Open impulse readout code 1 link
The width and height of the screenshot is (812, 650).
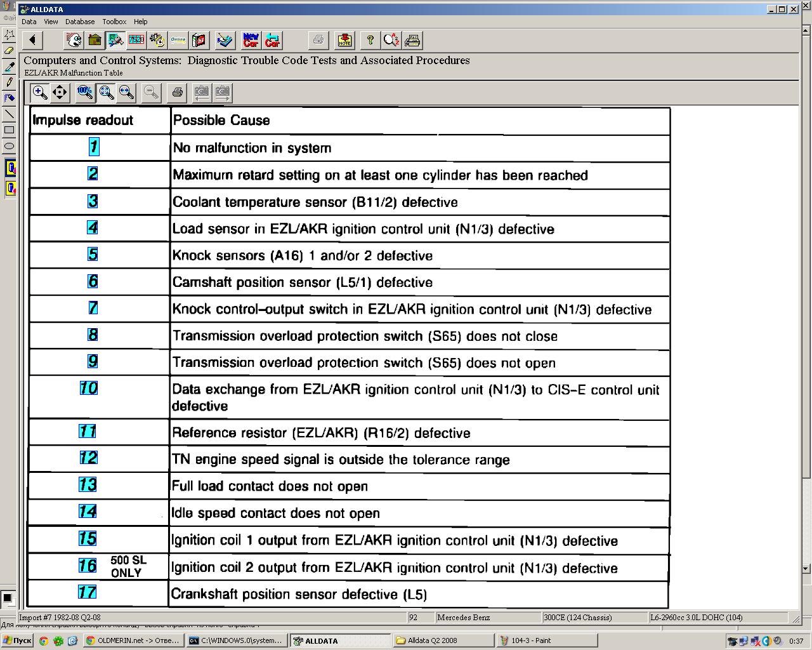click(93, 147)
